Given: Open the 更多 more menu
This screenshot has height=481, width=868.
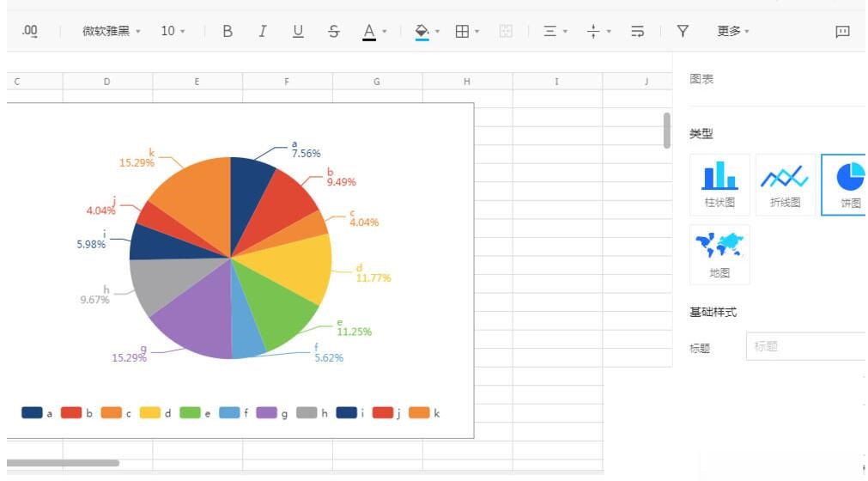Looking at the screenshot, I should point(733,31).
